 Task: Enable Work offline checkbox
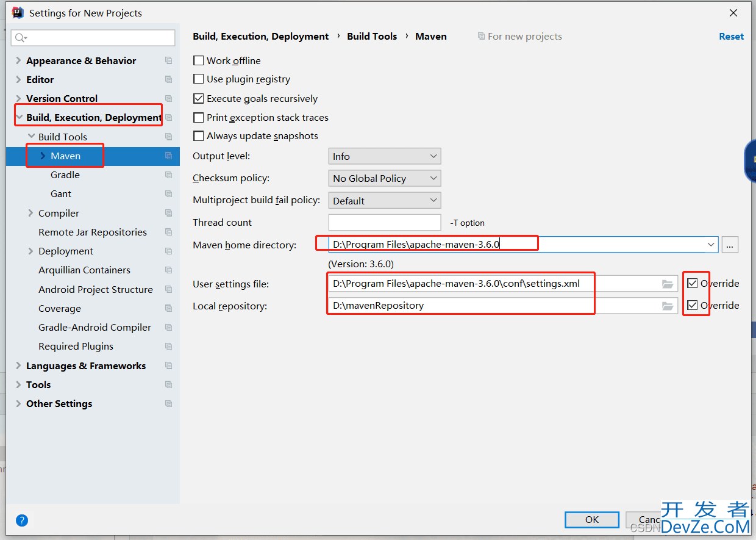[x=198, y=61]
